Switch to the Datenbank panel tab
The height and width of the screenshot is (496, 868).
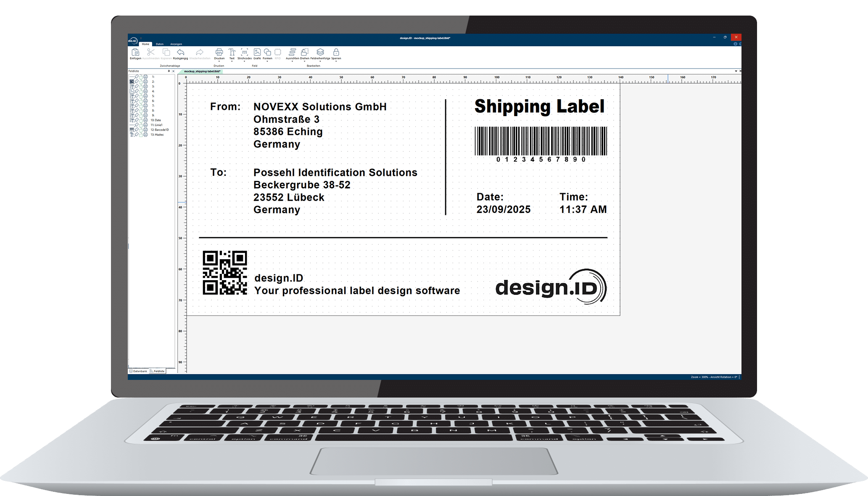click(139, 371)
